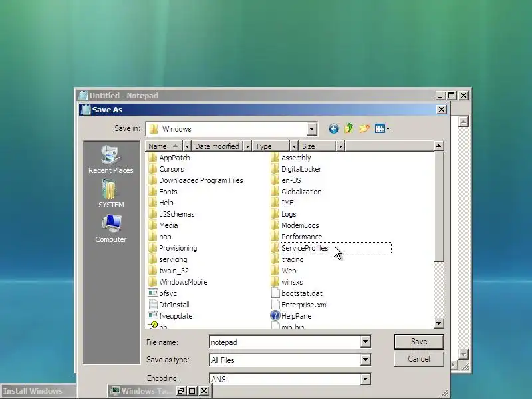532x399 pixels.
Task: Select the Performance folder
Action: (297, 237)
